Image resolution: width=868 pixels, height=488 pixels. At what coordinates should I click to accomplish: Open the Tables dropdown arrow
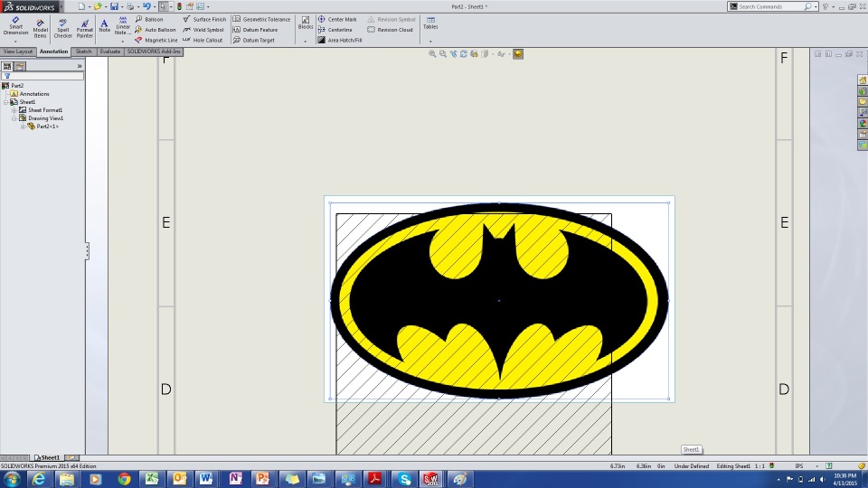click(x=430, y=42)
